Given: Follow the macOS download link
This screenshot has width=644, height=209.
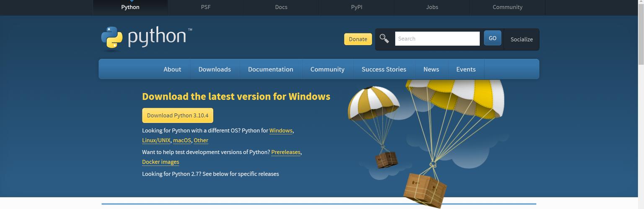Looking at the screenshot, I should (182, 140).
